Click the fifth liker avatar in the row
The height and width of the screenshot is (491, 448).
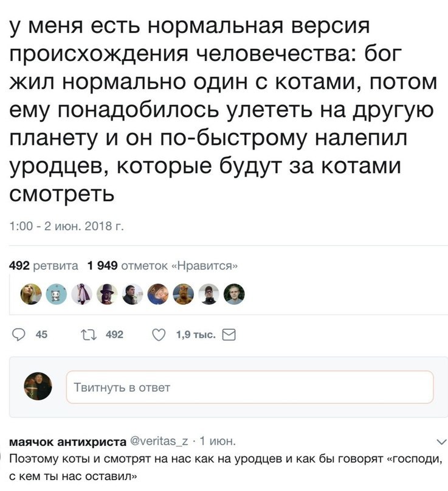pyautogui.click(x=133, y=294)
